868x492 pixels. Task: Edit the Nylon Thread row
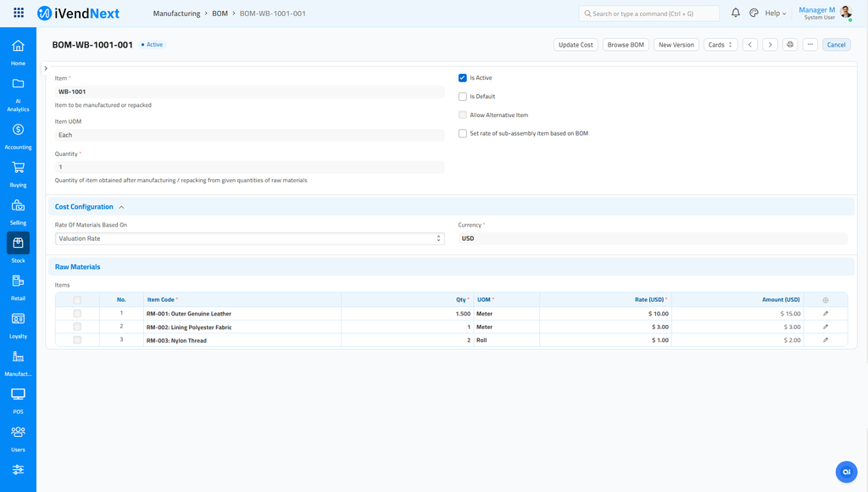[x=826, y=340]
